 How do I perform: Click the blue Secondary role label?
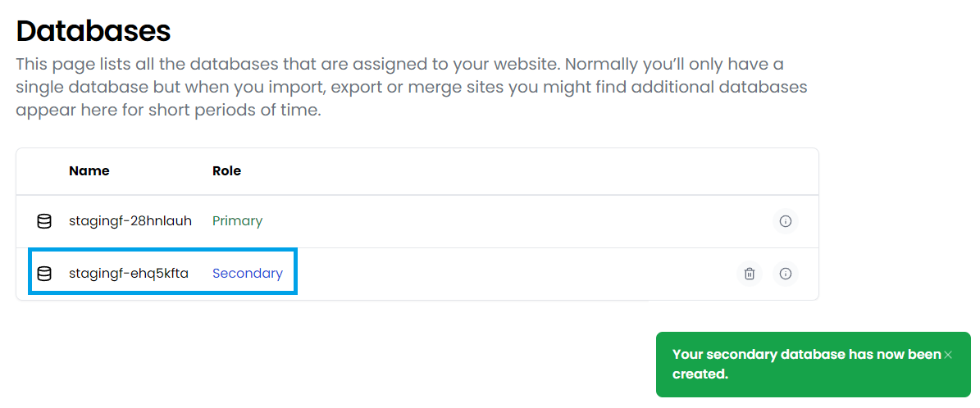(x=248, y=274)
